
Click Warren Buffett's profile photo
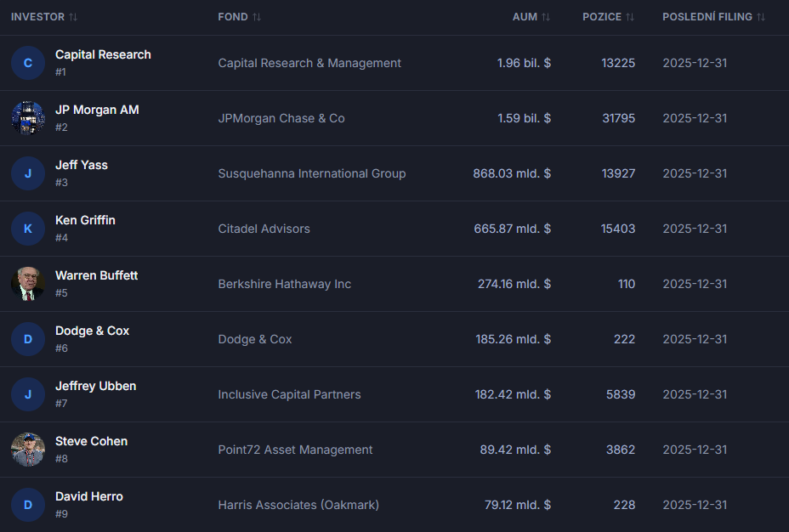(28, 284)
